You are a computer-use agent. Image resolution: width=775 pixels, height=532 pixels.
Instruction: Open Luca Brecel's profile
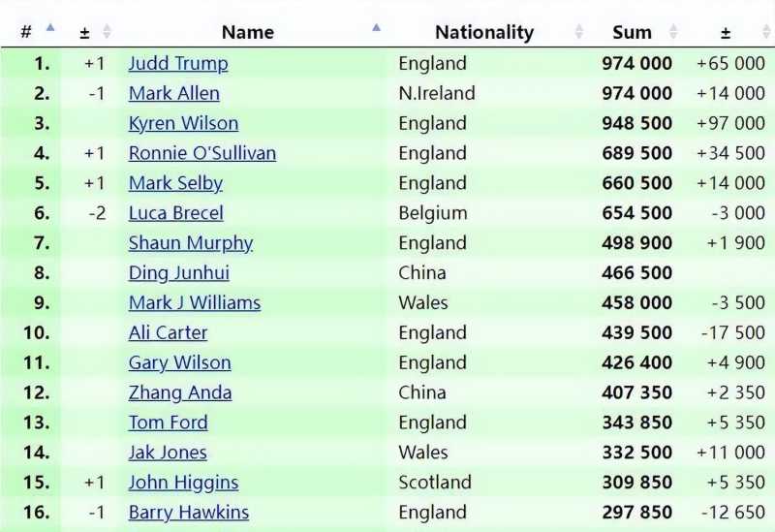[x=175, y=214]
